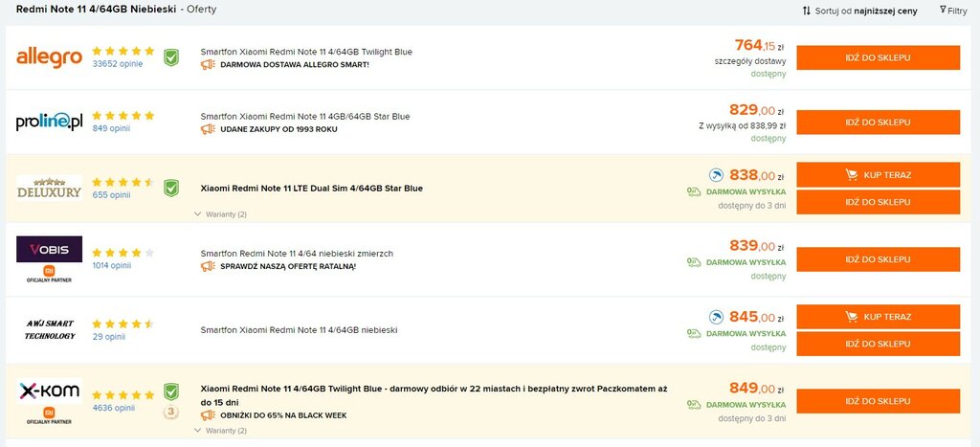This screenshot has height=447, width=980.
Task: Click the 764,15 zł Allegro price
Action: (x=759, y=46)
